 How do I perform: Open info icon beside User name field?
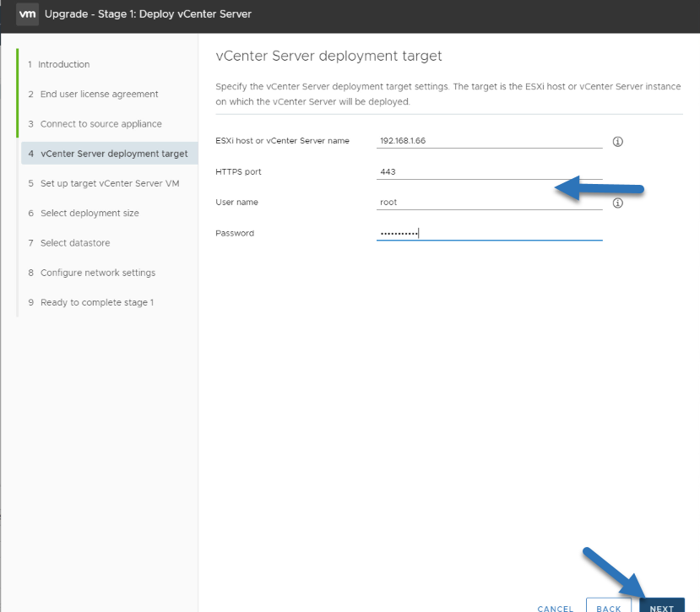pos(617,203)
